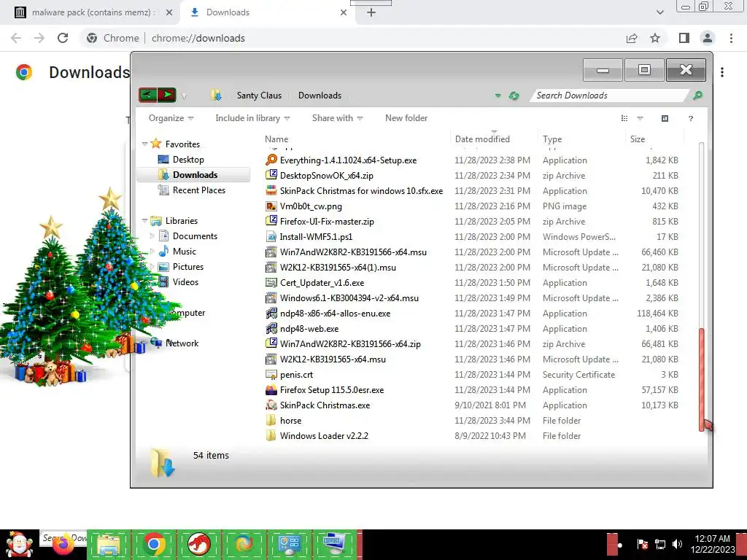The width and height of the screenshot is (747, 560).
Task: Select the Install-WMF5.1.ps1 script icon
Action: [x=271, y=237]
